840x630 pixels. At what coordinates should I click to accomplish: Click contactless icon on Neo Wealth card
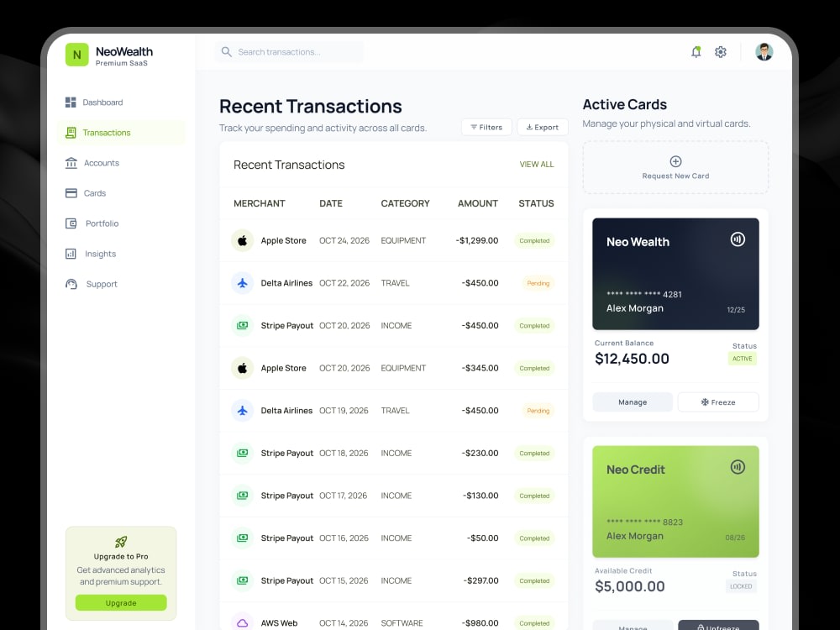tap(738, 239)
